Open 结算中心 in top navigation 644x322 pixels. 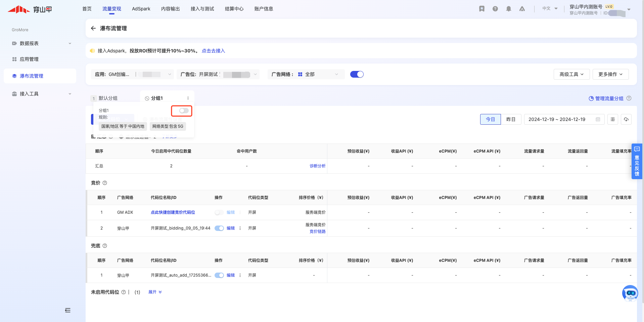[x=234, y=9]
